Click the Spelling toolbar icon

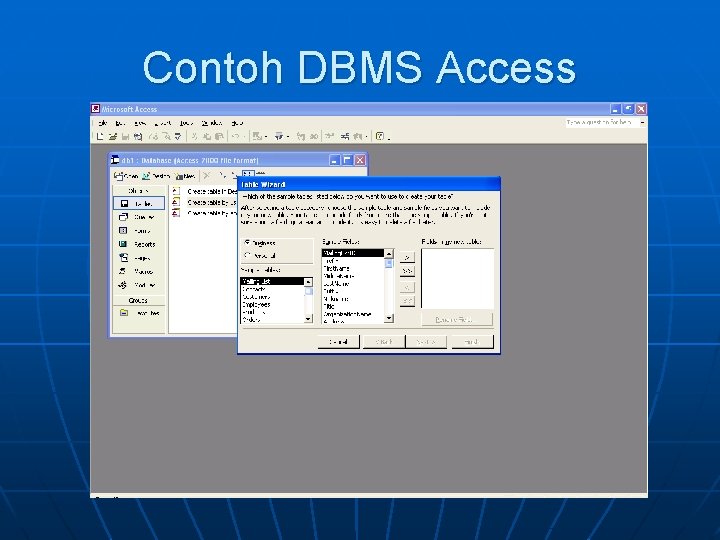tap(178, 136)
